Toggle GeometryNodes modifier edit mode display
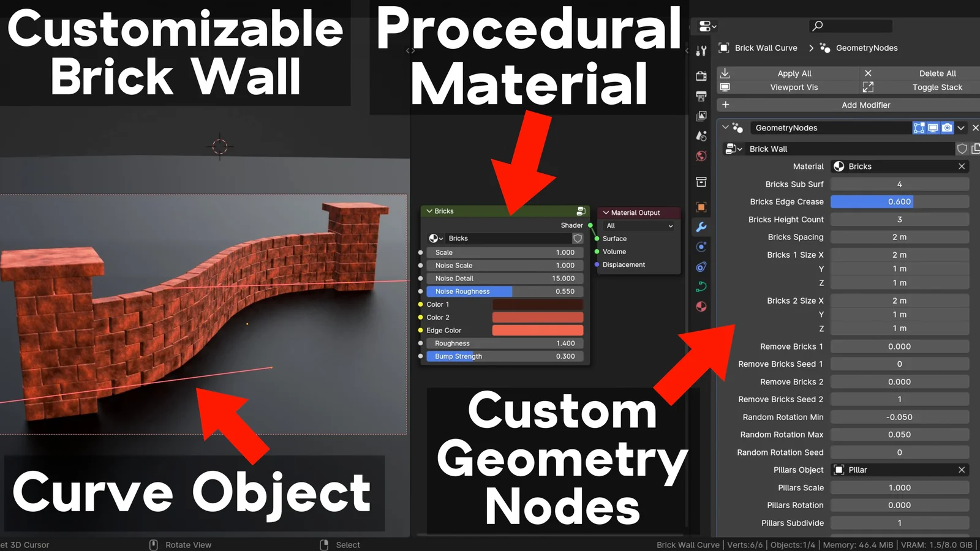 (918, 128)
